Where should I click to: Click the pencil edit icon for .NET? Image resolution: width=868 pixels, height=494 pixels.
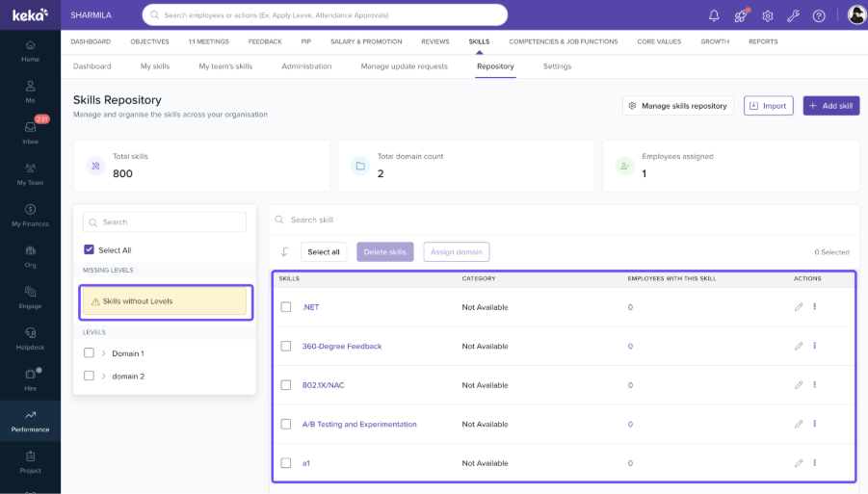coord(799,307)
